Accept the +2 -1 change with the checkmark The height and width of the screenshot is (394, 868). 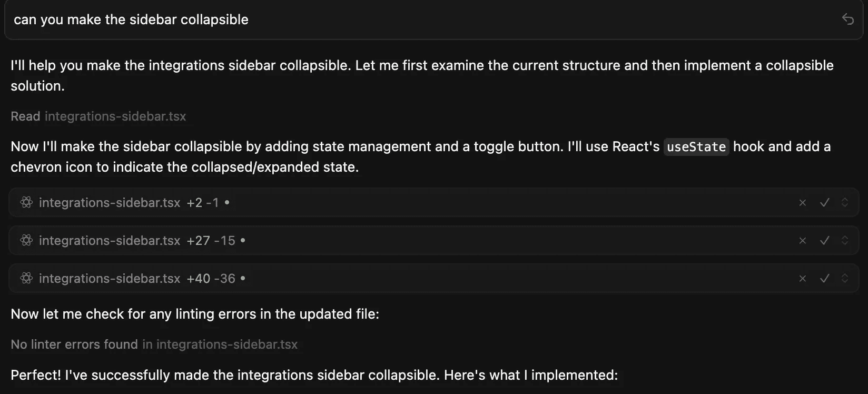click(825, 203)
